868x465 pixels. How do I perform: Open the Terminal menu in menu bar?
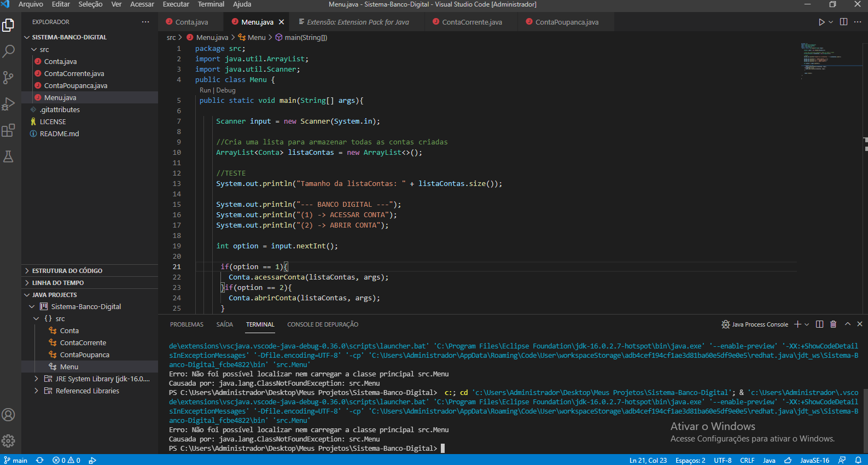point(211,4)
